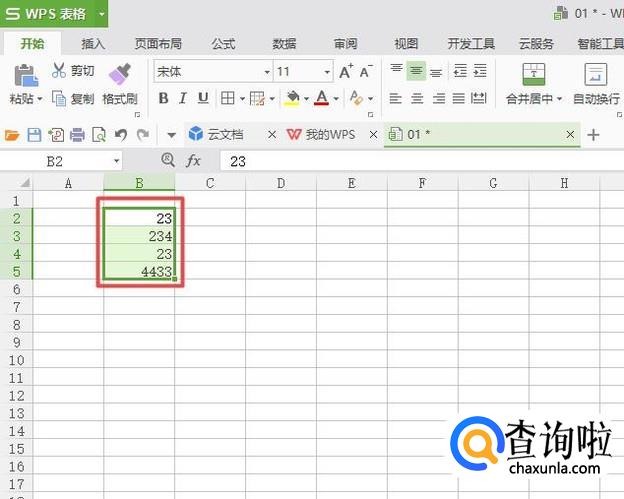Toggle Italic formatting
This screenshot has width=624, height=499.
pyautogui.click(x=183, y=98)
